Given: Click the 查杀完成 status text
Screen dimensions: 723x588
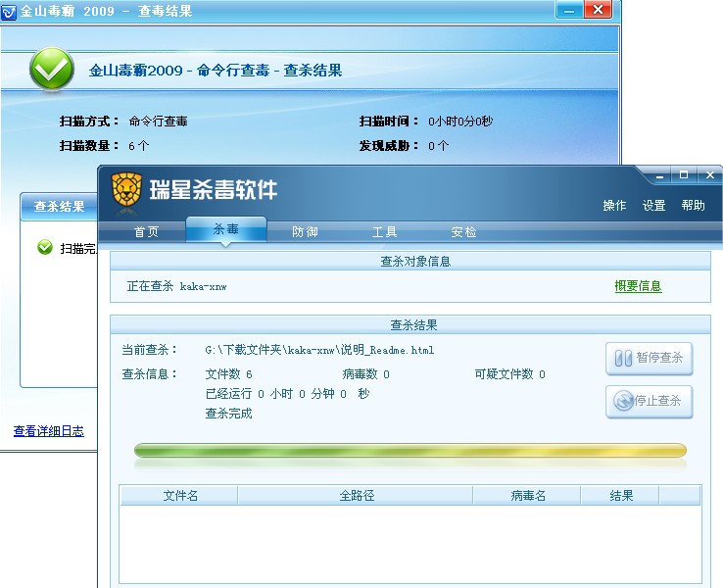Looking at the screenshot, I should tap(228, 414).
